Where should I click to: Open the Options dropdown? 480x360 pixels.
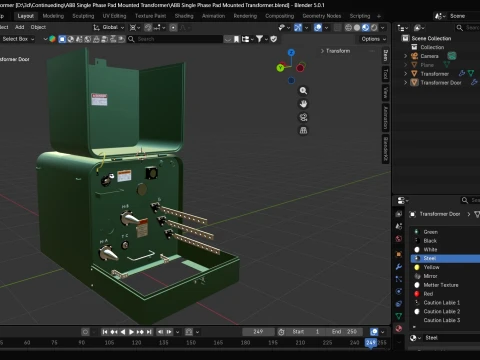tap(373, 39)
